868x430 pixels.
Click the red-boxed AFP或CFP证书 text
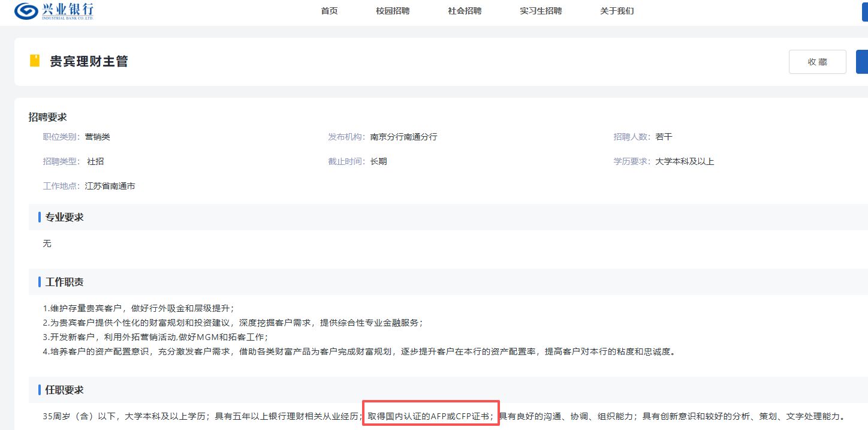[x=430, y=416]
